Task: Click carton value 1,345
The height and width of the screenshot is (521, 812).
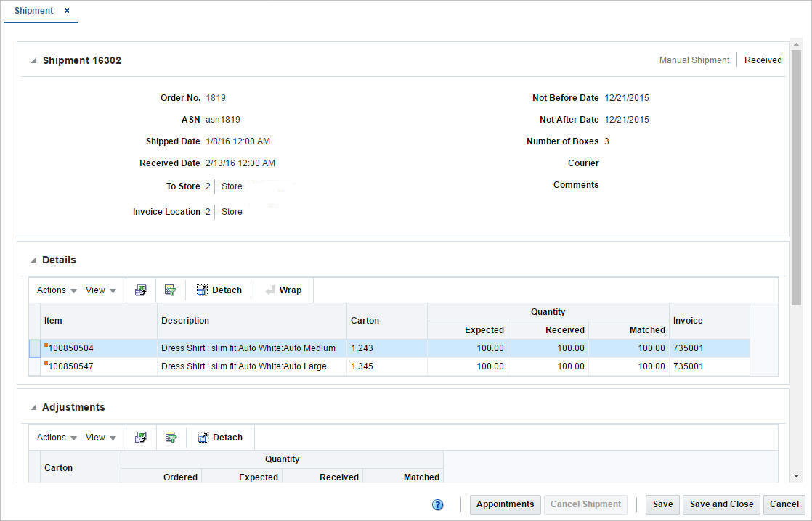Action: coord(362,367)
